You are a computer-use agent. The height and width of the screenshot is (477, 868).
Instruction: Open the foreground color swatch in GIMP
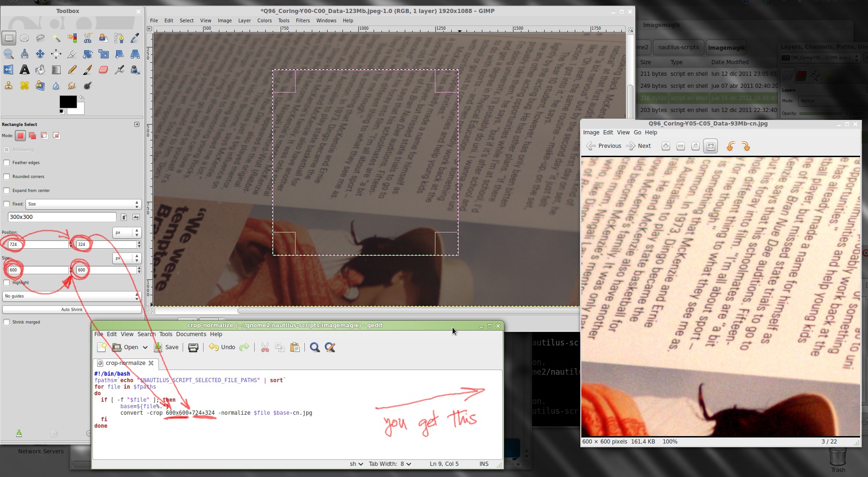coord(69,102)
